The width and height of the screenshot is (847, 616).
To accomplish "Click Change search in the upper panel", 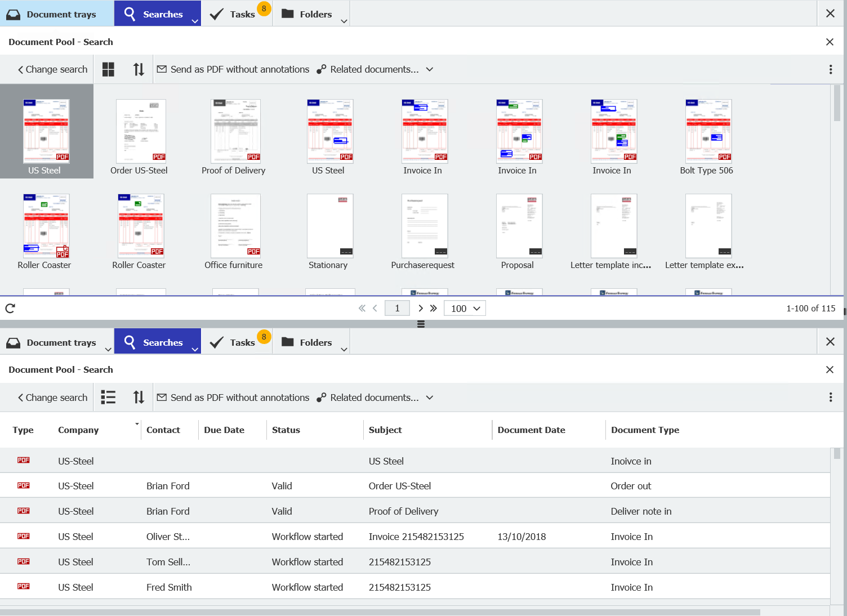I will 53,69.
